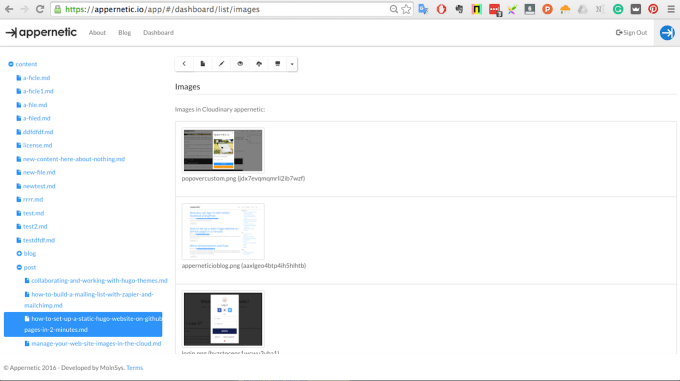Open collaborating-and-working-with-hugo-themes.md
The width and height of the screenshot is (680, 381).
99,280
